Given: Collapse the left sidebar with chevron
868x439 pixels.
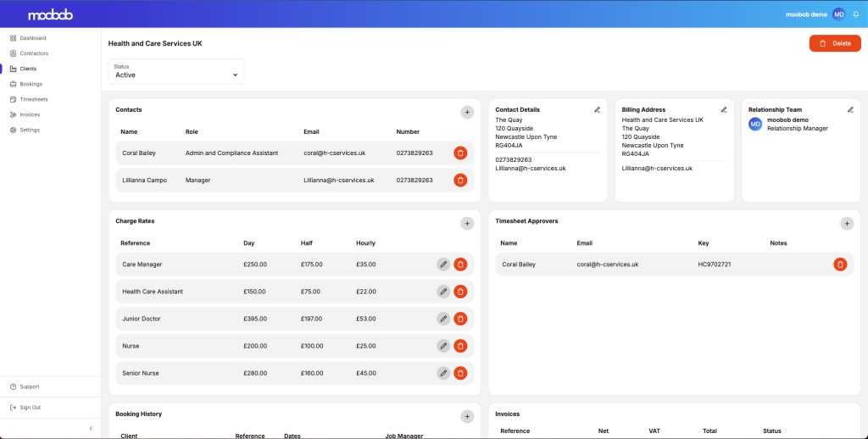Looking at the screenshot, I should click(91, 429).
